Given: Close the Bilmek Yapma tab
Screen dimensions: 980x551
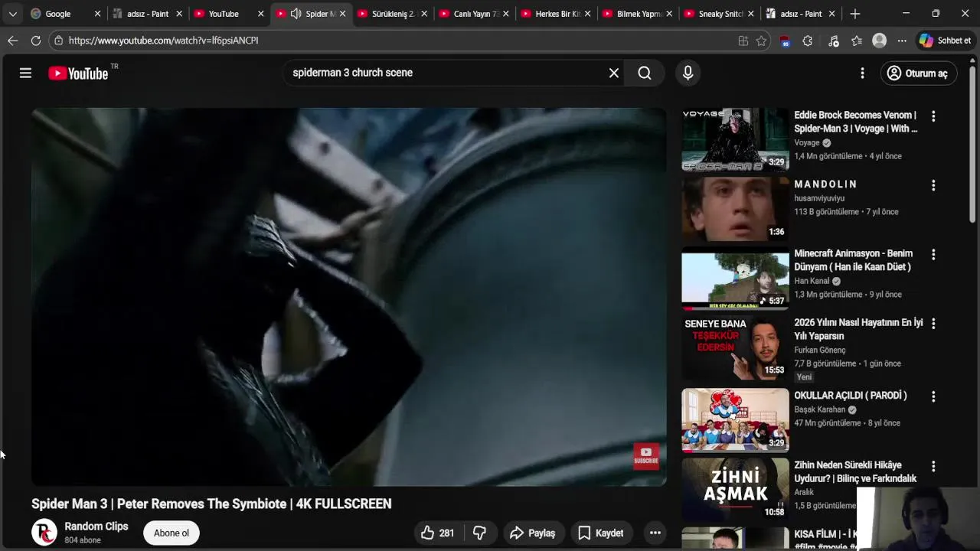Looking at the screenshot, I should (x=669, y=14).
